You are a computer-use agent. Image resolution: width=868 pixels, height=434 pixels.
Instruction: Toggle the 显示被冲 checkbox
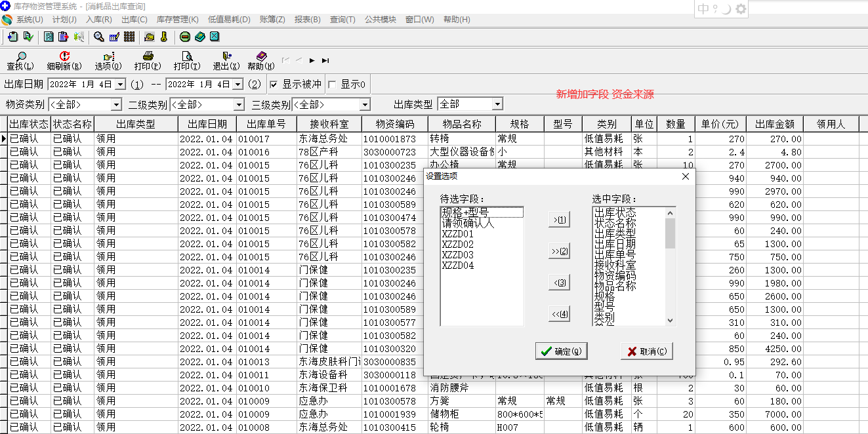274,85
